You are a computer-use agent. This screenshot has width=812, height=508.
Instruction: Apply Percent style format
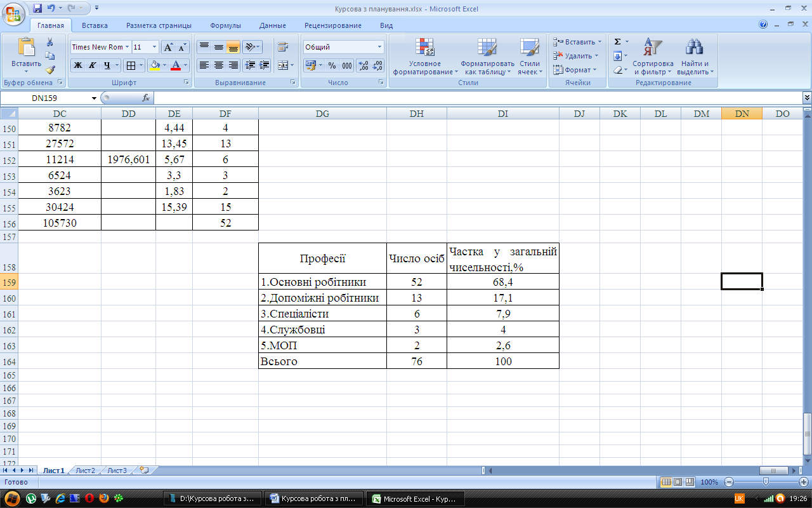(x=332, y=65)
